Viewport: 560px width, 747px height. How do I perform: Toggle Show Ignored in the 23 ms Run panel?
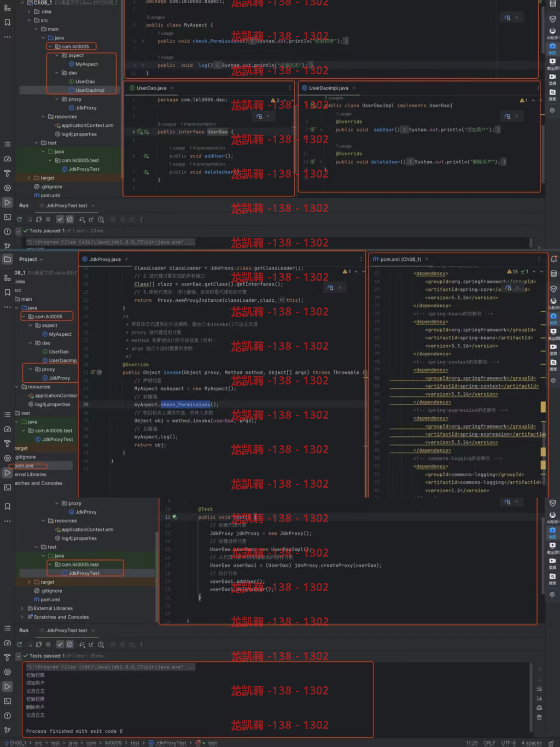pyautogui.click(x=69, y=219)
